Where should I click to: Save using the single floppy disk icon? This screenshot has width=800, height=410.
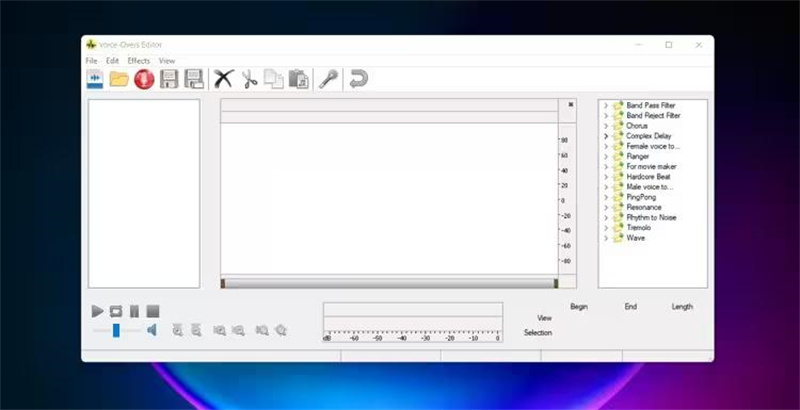point(169,79)
